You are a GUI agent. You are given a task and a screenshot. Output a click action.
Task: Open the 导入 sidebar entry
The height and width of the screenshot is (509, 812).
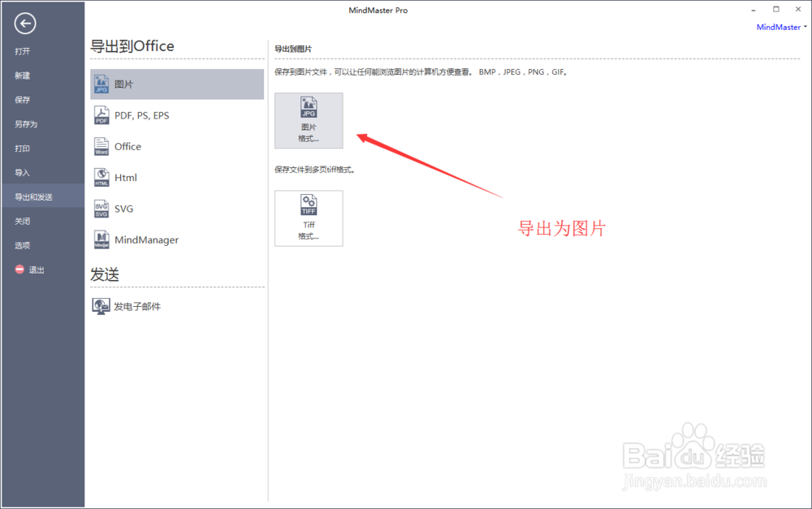click(x=22, y=173)
